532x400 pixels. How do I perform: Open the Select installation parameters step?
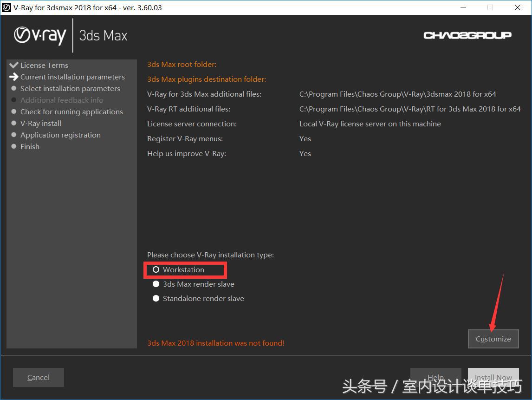click(x=70, y=88)
